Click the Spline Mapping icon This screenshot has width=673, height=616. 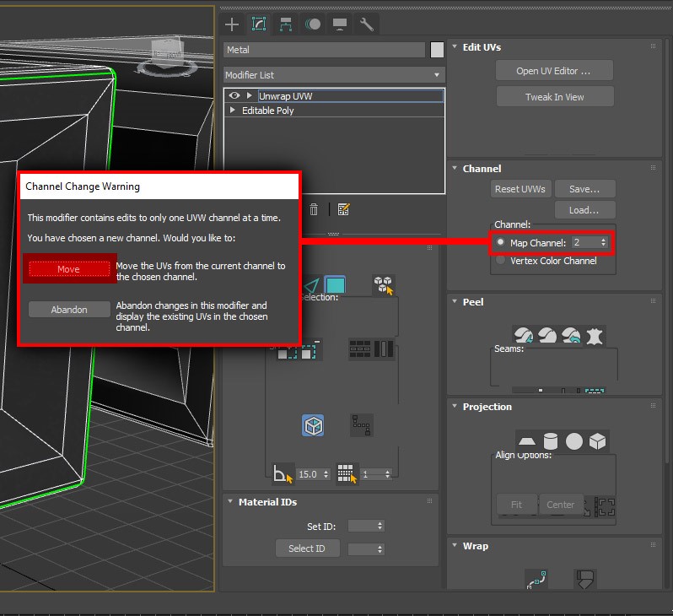pyautogui.click(x=536, y=579)
